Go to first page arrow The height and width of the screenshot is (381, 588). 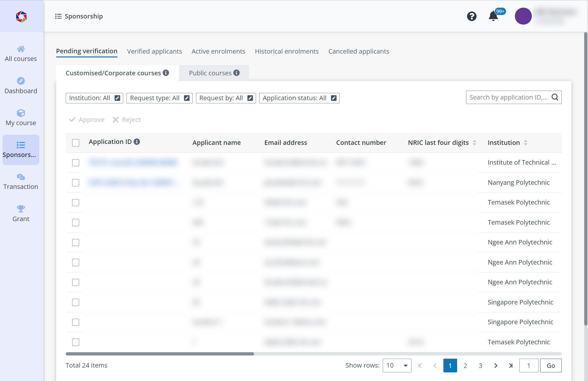(x=420, y=366)
